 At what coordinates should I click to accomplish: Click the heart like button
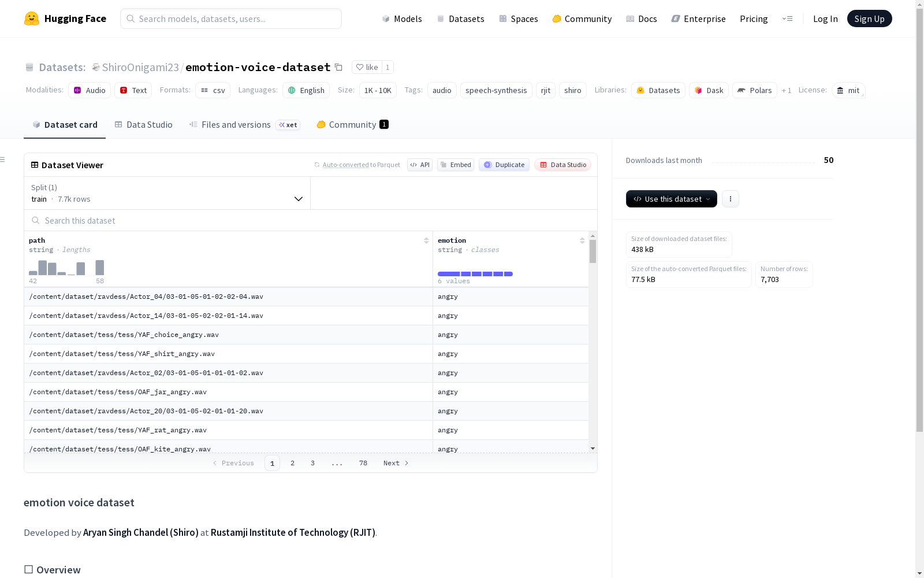[x=367, y=67]
